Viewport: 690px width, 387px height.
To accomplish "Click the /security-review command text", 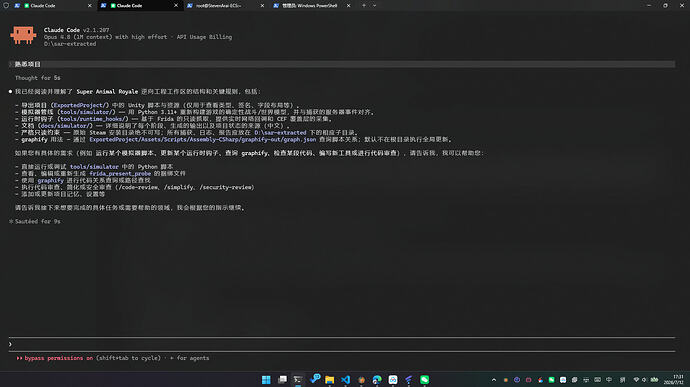I will [227, 188].
